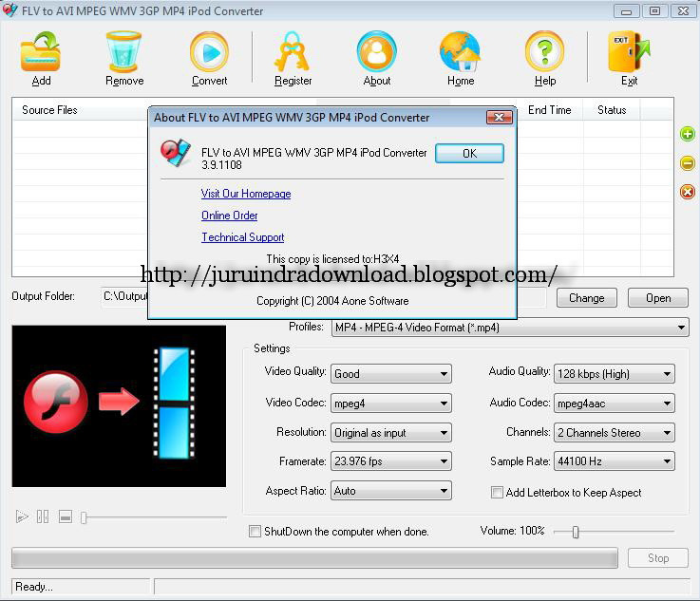Click the yellow minus remove icon

click(x=688, y=163)
